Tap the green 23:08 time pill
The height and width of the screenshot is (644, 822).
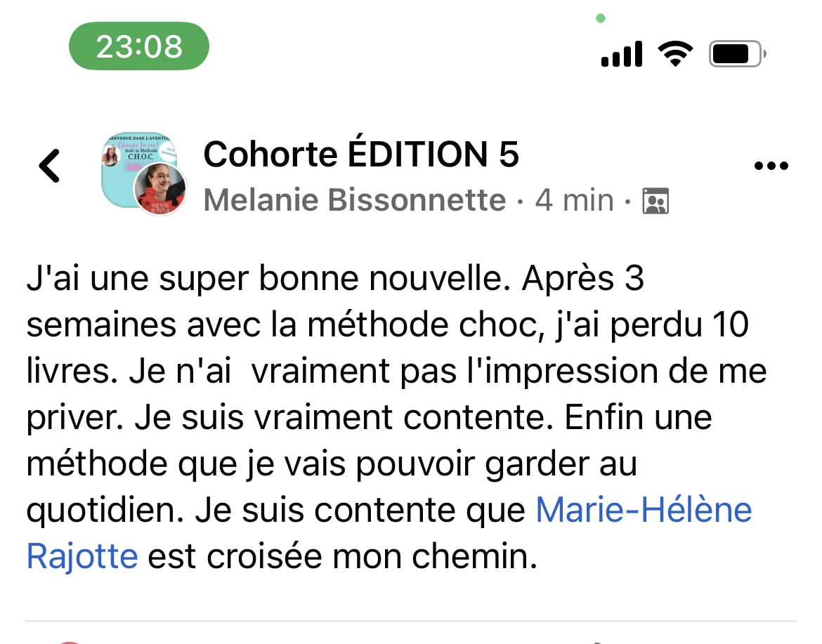[138, 46]
